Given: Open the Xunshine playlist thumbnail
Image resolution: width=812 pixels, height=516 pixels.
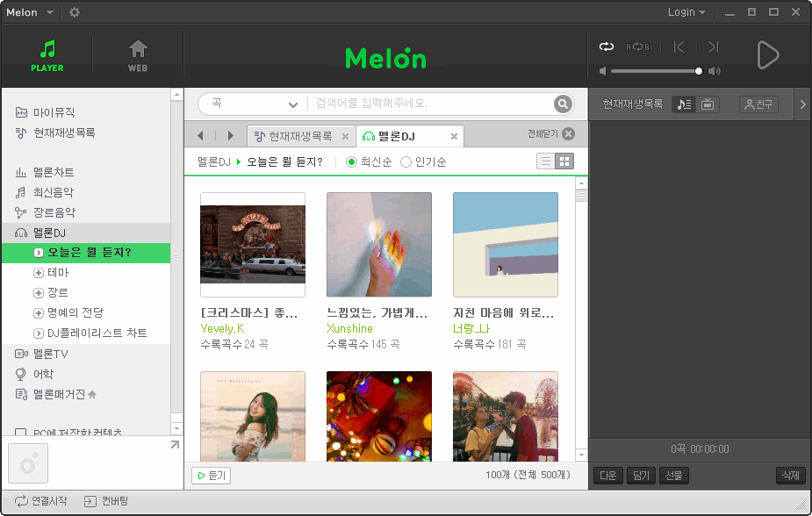Looking at the screenshot, I should point(378,245).
